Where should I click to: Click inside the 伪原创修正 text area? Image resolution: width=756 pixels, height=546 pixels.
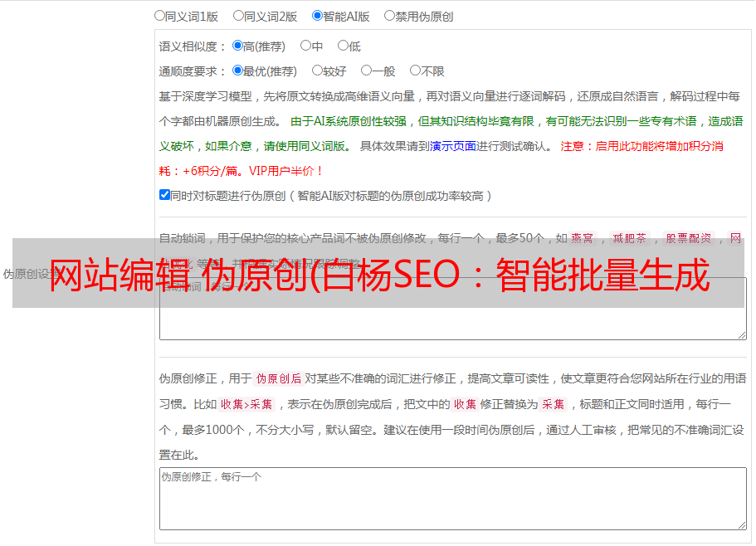[x=453, y=499]
